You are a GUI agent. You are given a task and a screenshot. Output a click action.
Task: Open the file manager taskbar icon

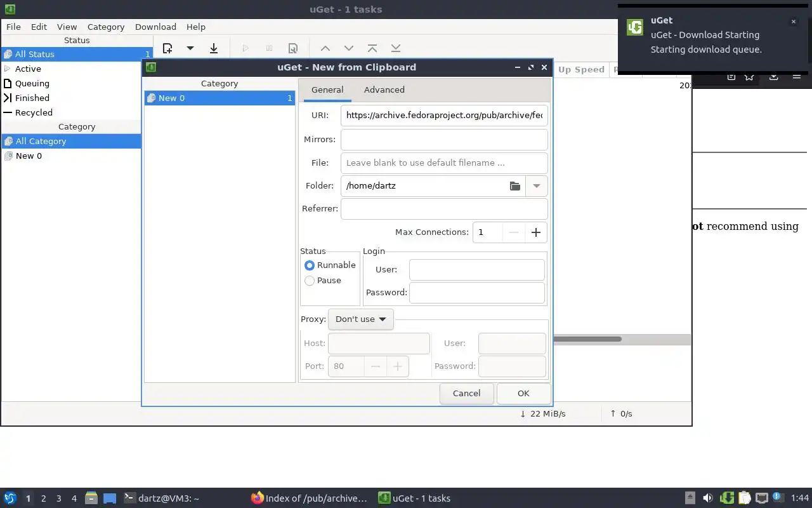[x=91, y=498]
